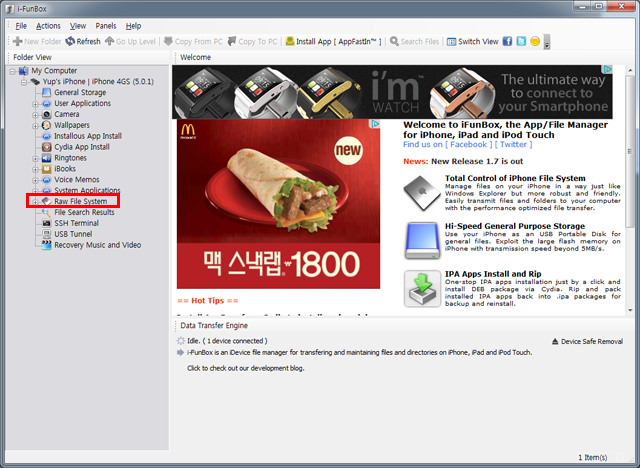The height and width of the screenshot is (468, 640).
Task: Click the Go Up Level arrow icon
Action: coord(109,41)
